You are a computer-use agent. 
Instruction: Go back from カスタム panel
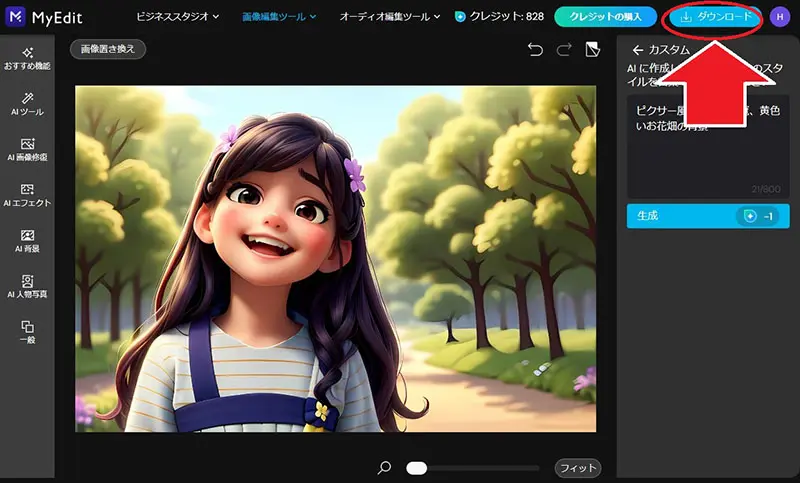(637, 50)
